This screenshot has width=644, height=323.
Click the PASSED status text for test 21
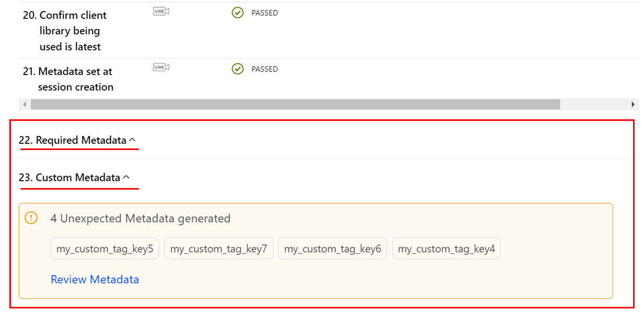pyautogui.click(x=265, y=69)
